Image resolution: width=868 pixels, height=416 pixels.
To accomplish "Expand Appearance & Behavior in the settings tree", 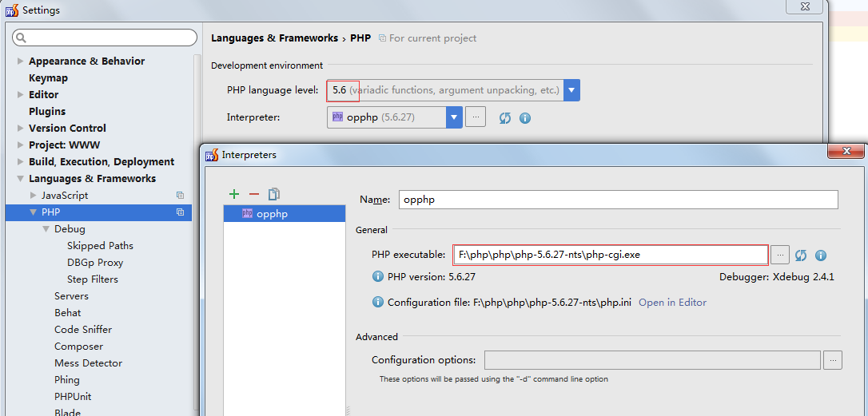I will click(x=21, y=61).
